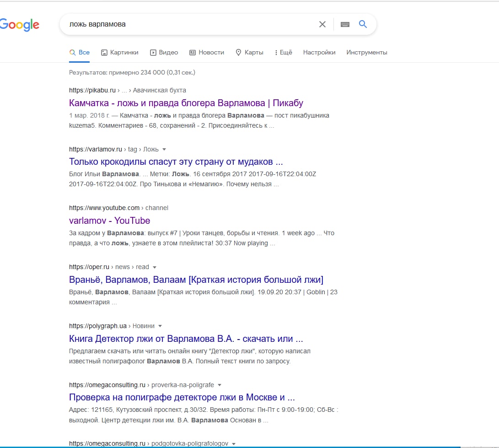499x448 pixels.
Task: Open Настройки menu
Action: [319, 53]
